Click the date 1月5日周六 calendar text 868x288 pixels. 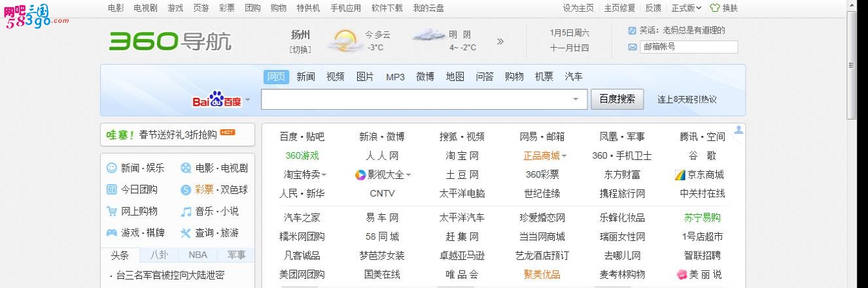[x=569, y=32]
